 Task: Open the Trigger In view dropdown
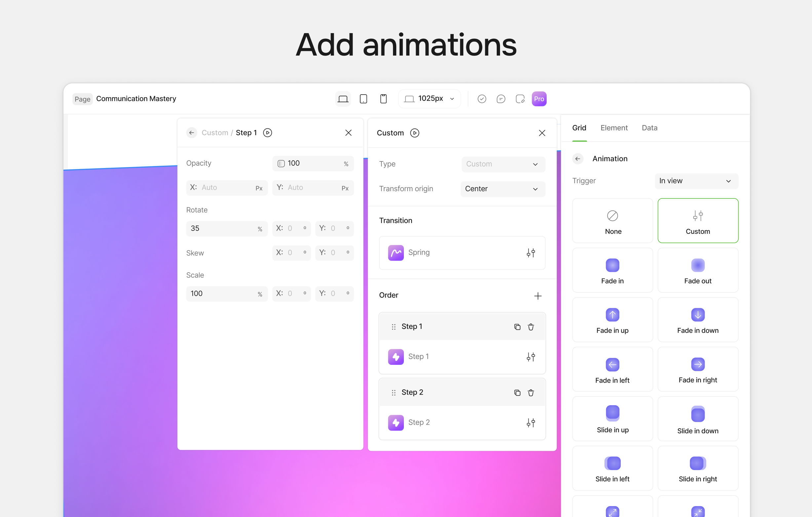pos(696,181)
